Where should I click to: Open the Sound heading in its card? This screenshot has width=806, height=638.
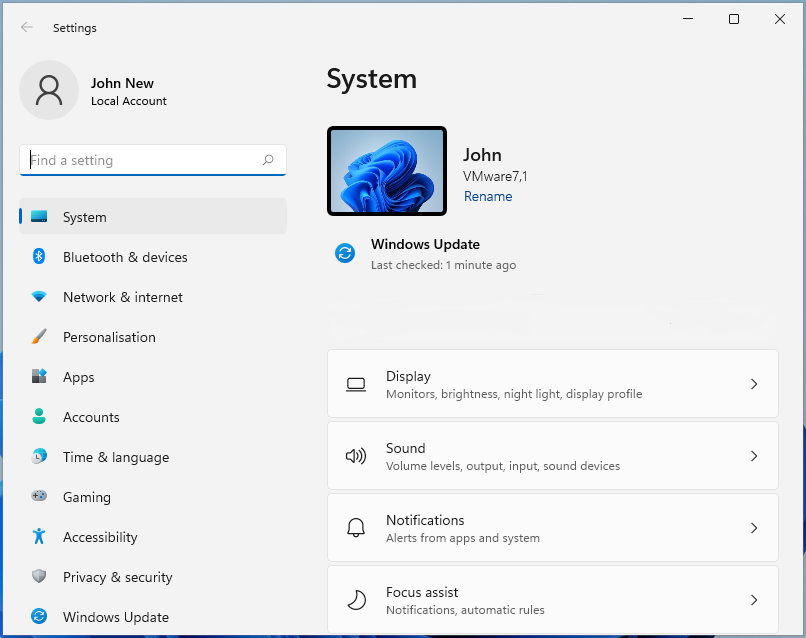click(406, 448)
